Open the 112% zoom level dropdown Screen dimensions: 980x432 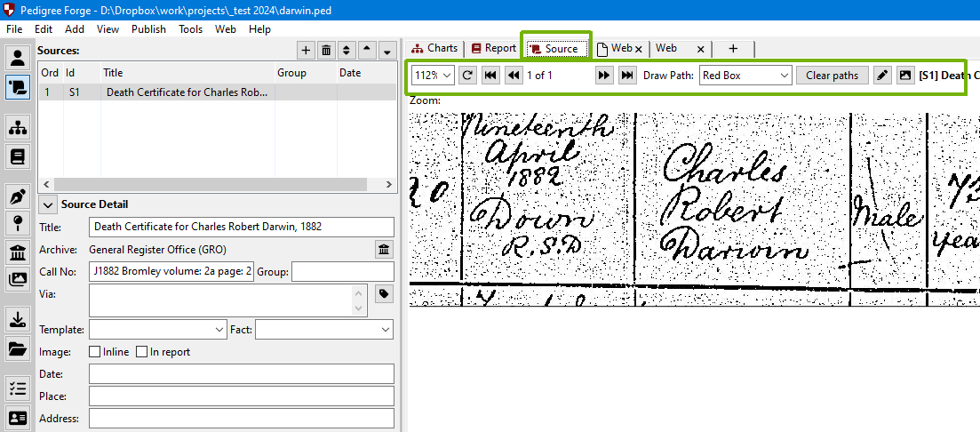pos(434,76)
